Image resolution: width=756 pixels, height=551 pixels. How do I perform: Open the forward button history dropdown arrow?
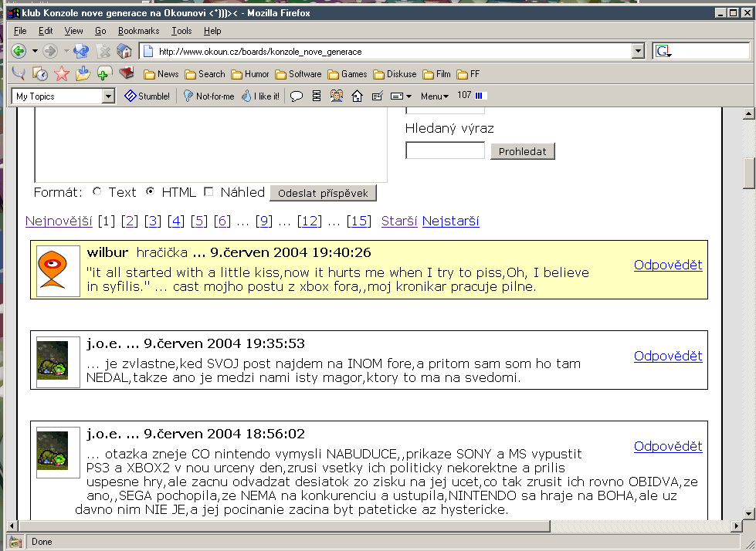(x=66, y=51)
